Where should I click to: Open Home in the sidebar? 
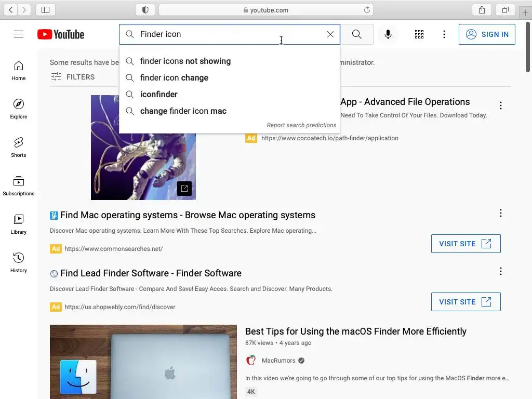pyautogui.click(x=19, y=71)
